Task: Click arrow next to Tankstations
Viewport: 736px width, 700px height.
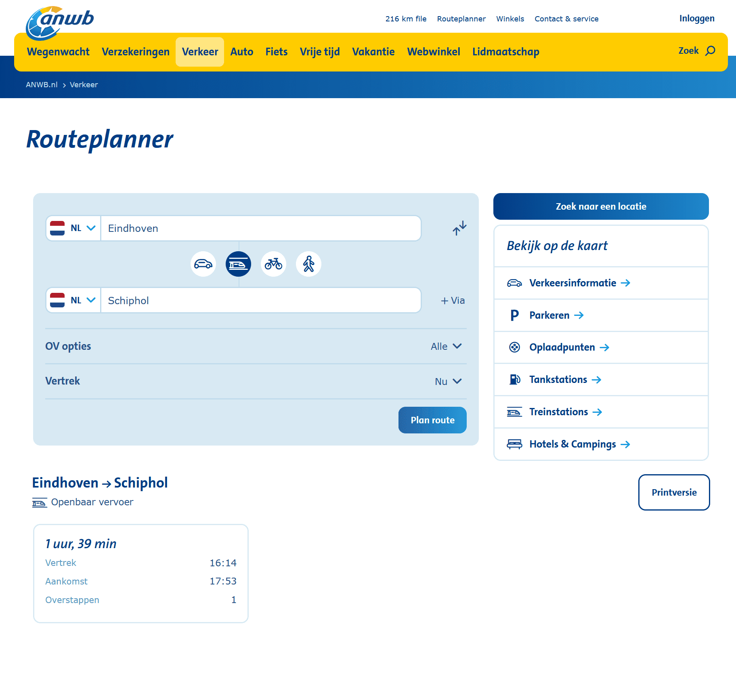Action: coord(596,380)
